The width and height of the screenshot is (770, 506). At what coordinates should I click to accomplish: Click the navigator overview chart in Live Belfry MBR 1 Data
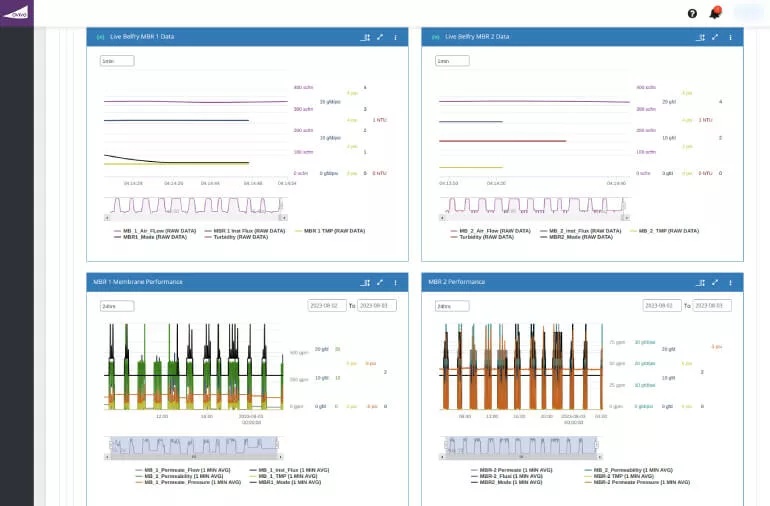click(x=195, y=205)
